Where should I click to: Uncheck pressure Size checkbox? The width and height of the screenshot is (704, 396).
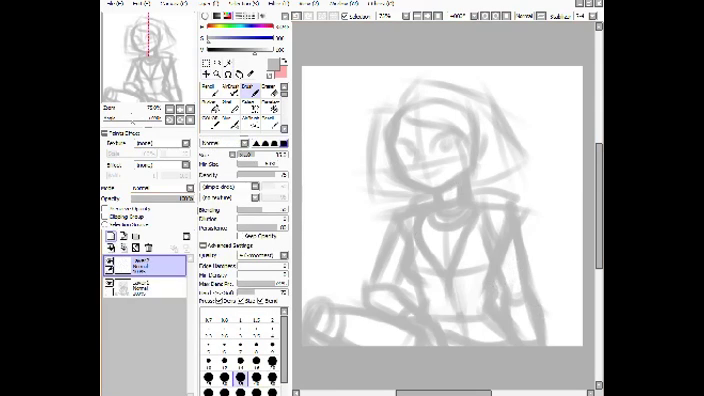tap(241, 301)
